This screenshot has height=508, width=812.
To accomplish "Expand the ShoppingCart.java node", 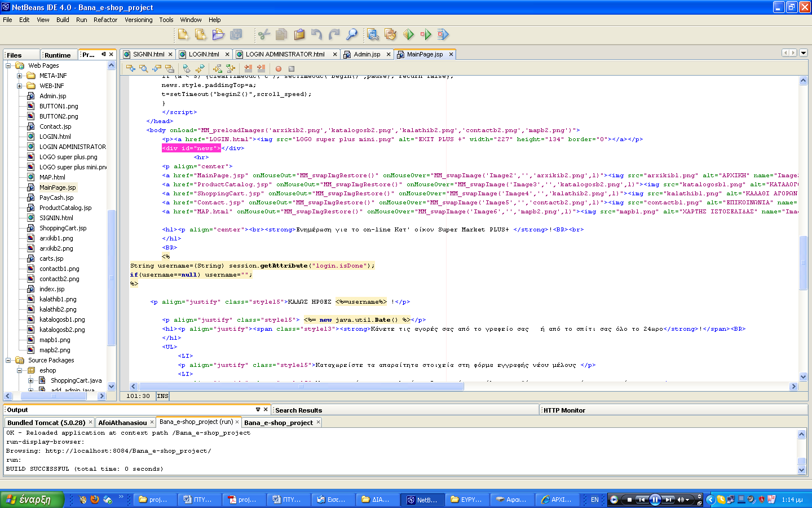I will pyautogui.click(x=31, y=380).
